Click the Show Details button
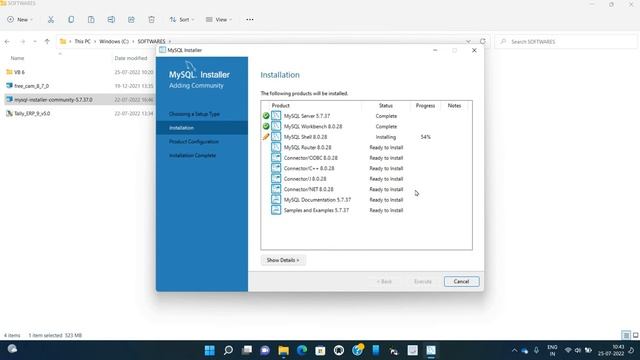Viewport: 640px width, 360px height. [283, 260]
